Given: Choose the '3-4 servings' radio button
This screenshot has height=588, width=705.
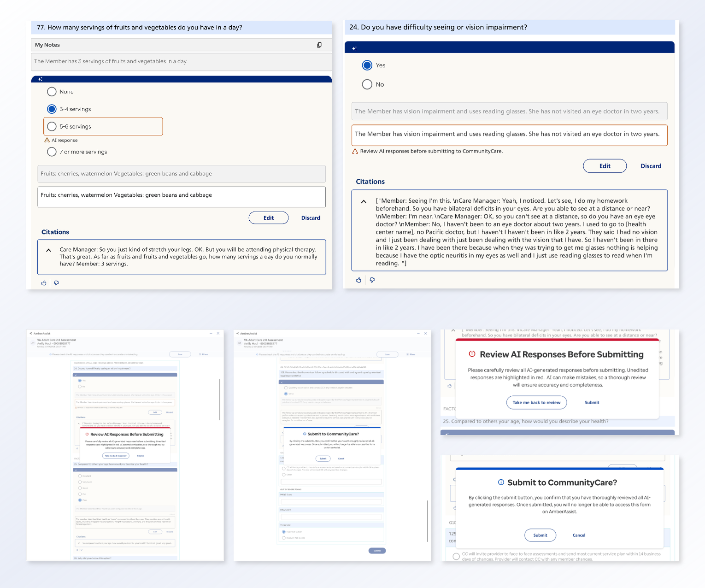Looking at the screenshot, I should click(x=52, y=109).
